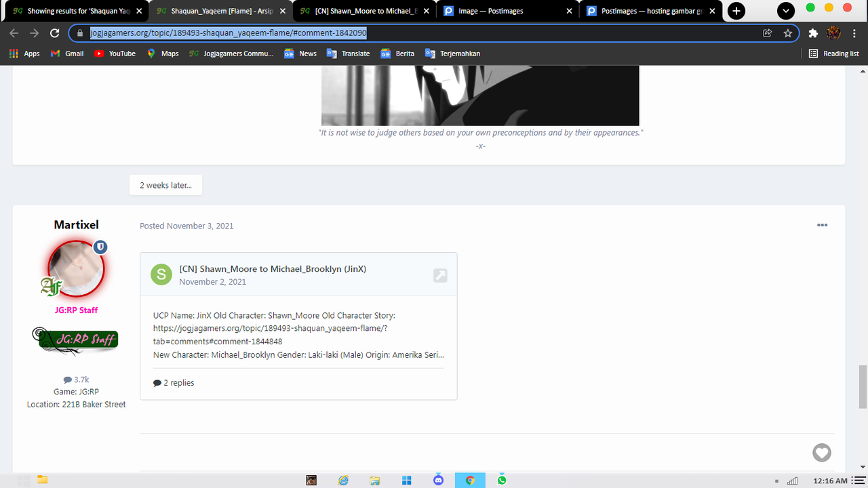Click the 12:16 AM taskbar clock

coord(831,481)
